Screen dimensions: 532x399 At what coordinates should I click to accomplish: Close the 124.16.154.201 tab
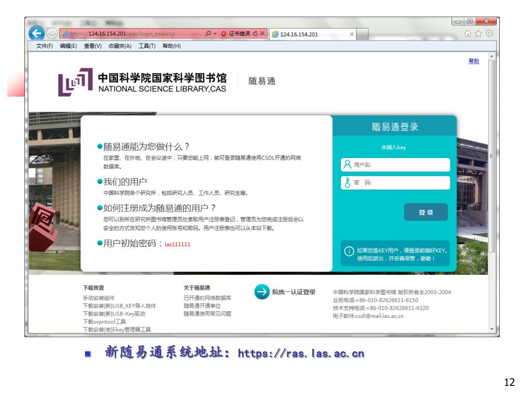pos(352,34)
